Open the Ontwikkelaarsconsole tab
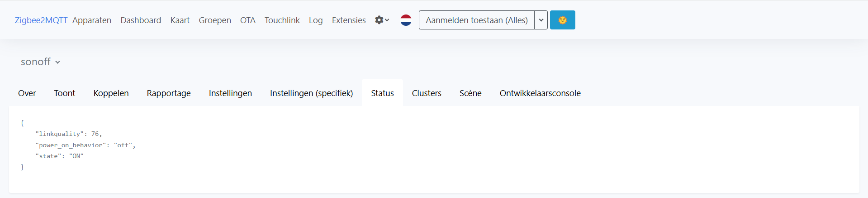This screenshot has width=868, height=198. (540, 93)
